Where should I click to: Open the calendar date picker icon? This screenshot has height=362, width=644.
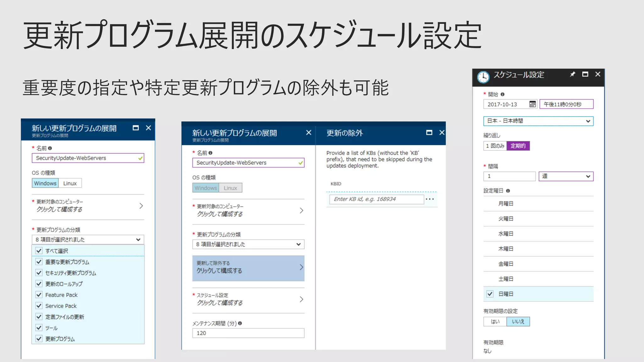click(532, 104)
